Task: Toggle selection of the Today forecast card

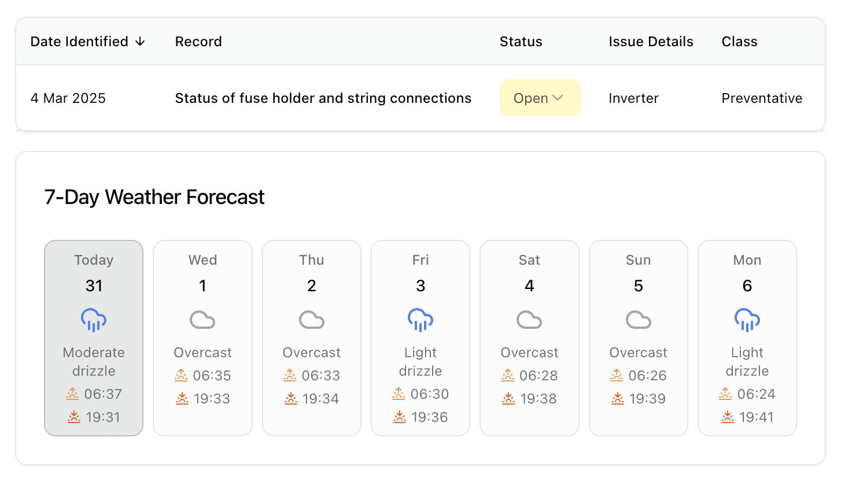Action: pos(93,338)
